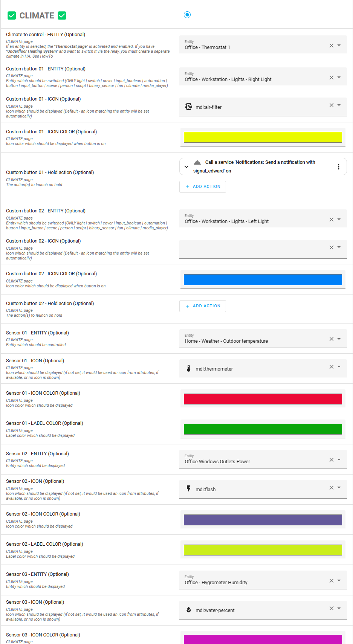
Task: Click the mdi:air-filter icon
Action: 189,107
